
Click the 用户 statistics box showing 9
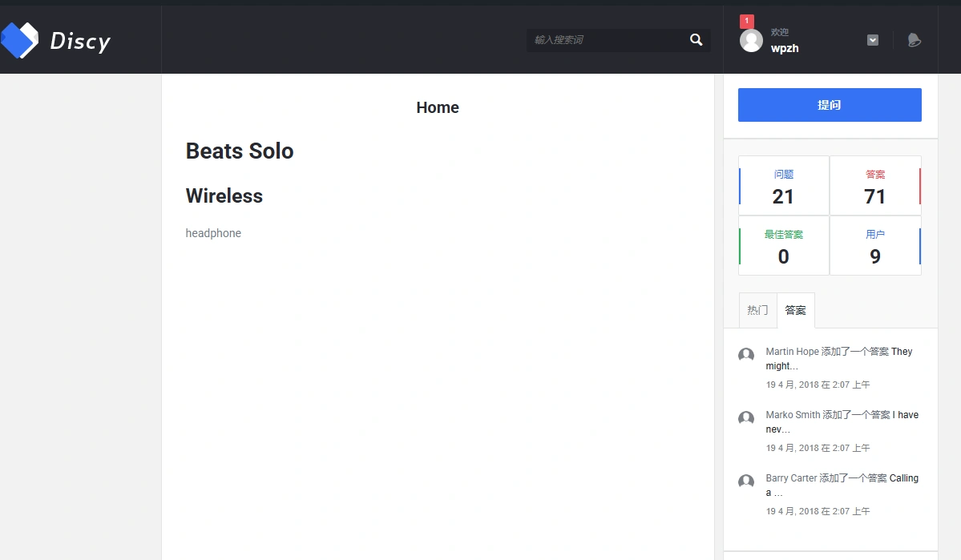pos(875,246)
